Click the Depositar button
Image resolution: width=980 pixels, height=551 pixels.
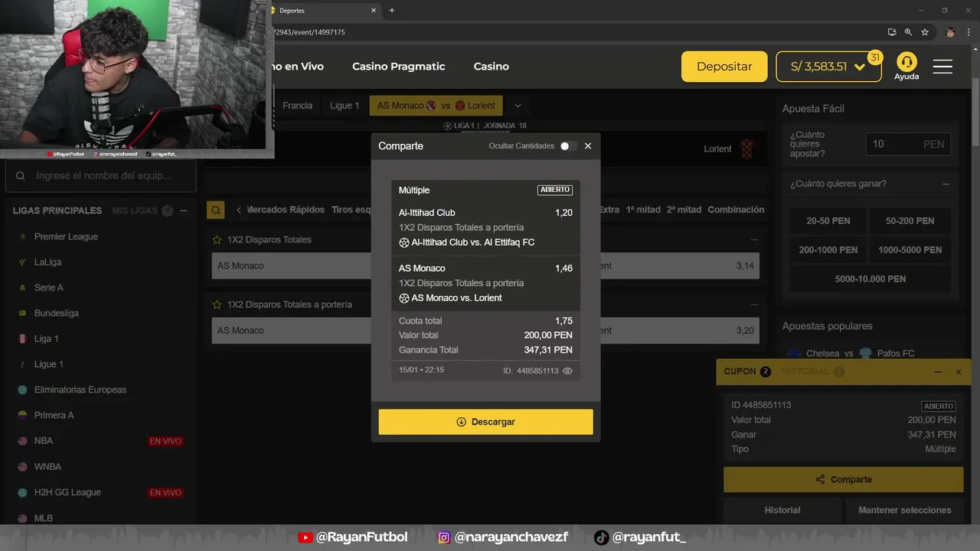(724, 67)
